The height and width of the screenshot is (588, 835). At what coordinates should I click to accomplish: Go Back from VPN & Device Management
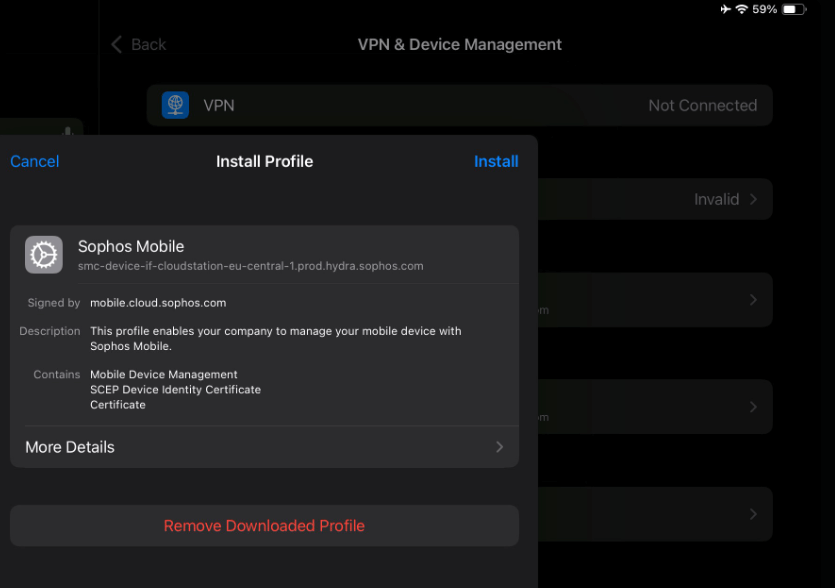pos(139,44)
